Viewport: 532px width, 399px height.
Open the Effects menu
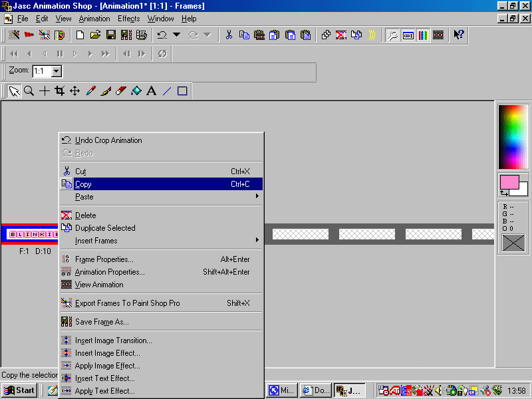click(x=128, y=19)
